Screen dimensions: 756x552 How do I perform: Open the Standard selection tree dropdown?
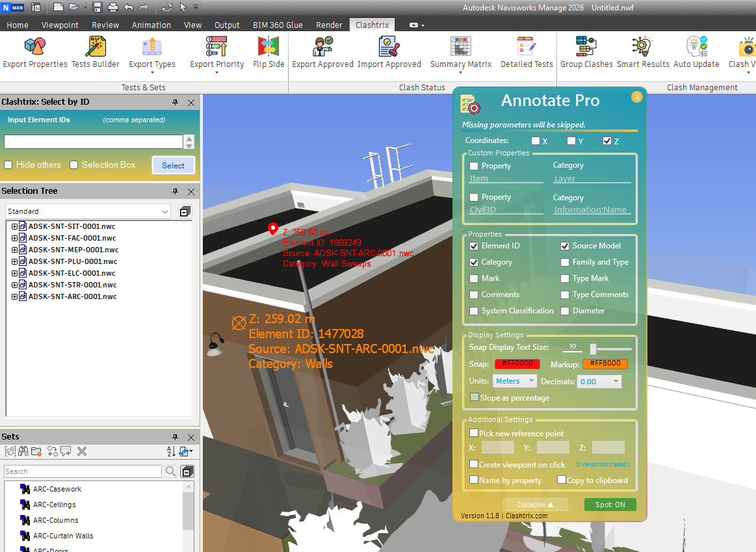[88, 211]
